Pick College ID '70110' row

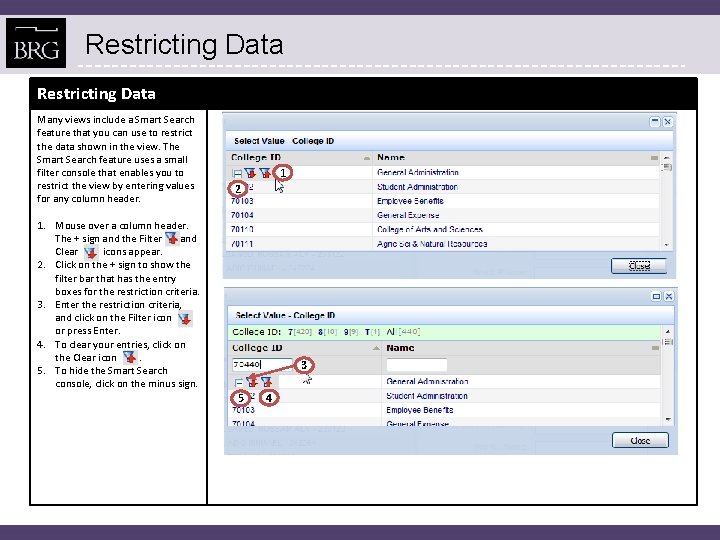point(242,229)
